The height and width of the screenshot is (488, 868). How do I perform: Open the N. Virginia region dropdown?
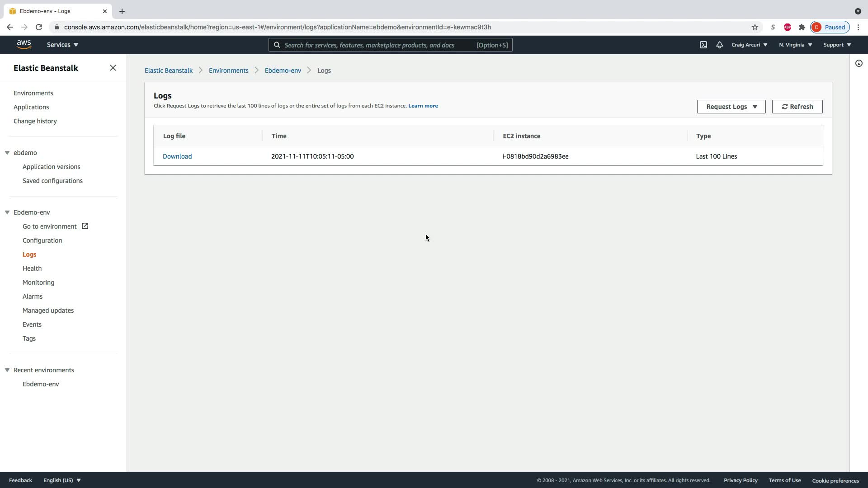pyautogui.click(x=795, y=45)
